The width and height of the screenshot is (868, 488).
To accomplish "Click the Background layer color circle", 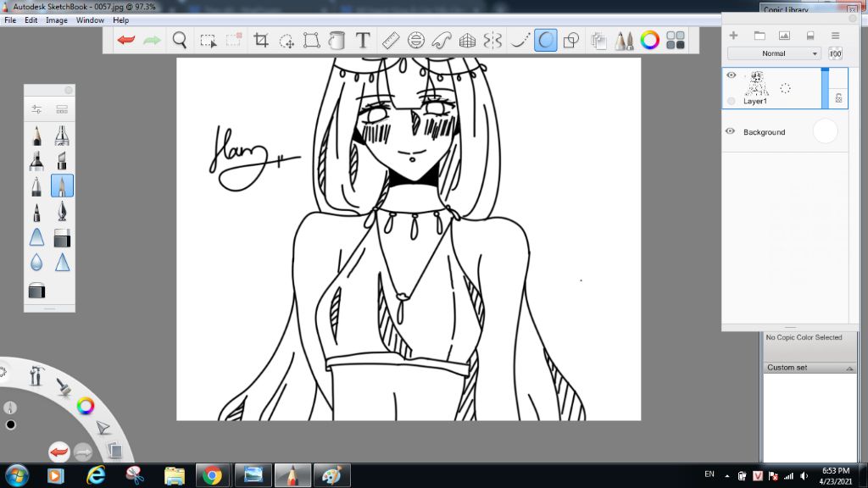I will (825, 131).
